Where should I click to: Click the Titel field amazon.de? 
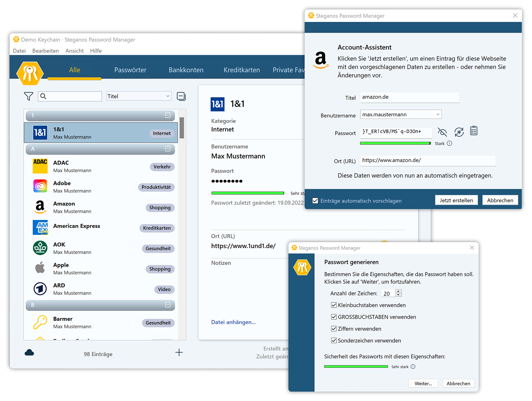tap(410, 97)
